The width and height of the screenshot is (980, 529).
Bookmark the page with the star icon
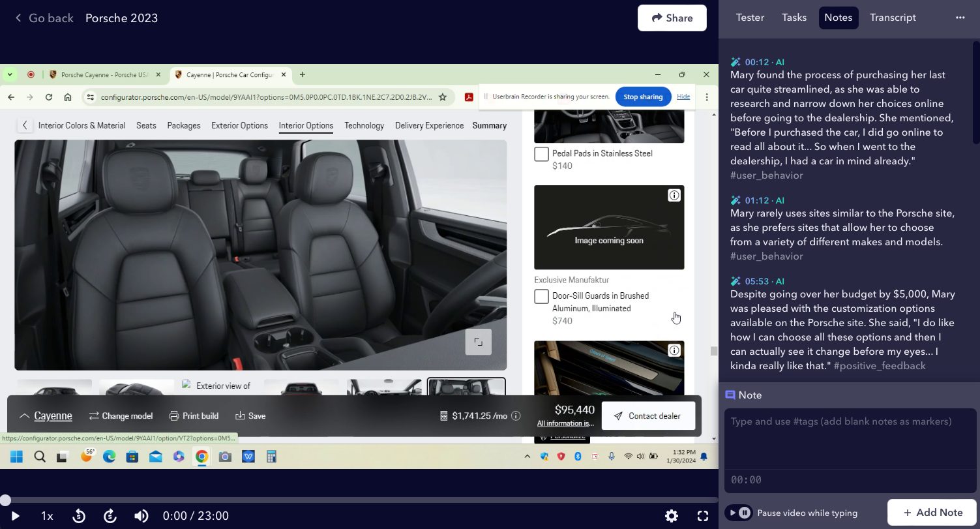coord(443,97)
